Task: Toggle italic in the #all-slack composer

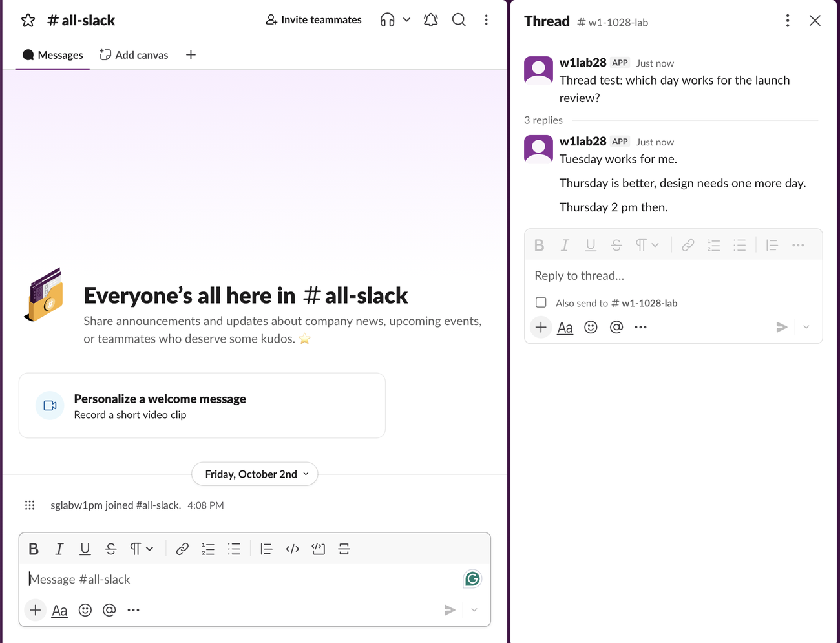Action: 59,549
